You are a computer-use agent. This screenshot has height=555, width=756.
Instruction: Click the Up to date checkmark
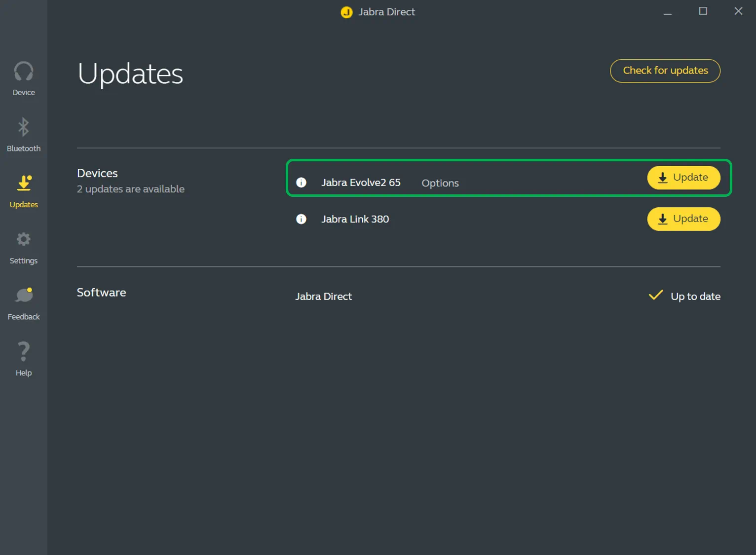click(x=655, y=296)
